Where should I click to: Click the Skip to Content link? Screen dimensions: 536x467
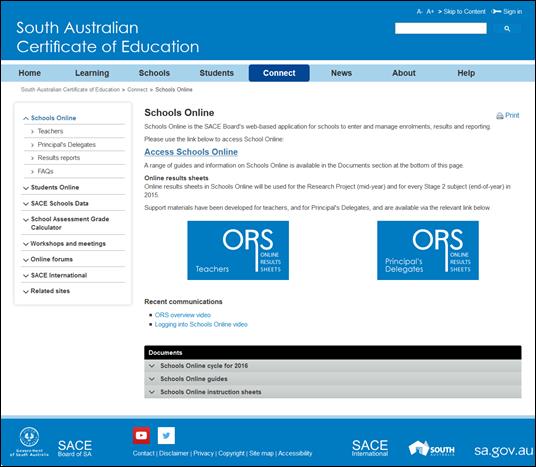tap(464, 12)
